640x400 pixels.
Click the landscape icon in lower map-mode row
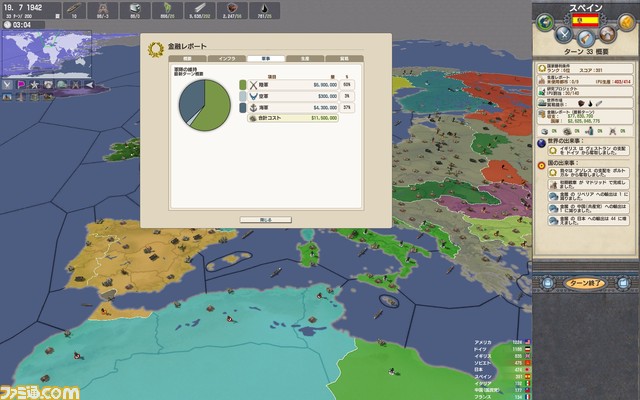pyautogui.click(x=7, y=97)
